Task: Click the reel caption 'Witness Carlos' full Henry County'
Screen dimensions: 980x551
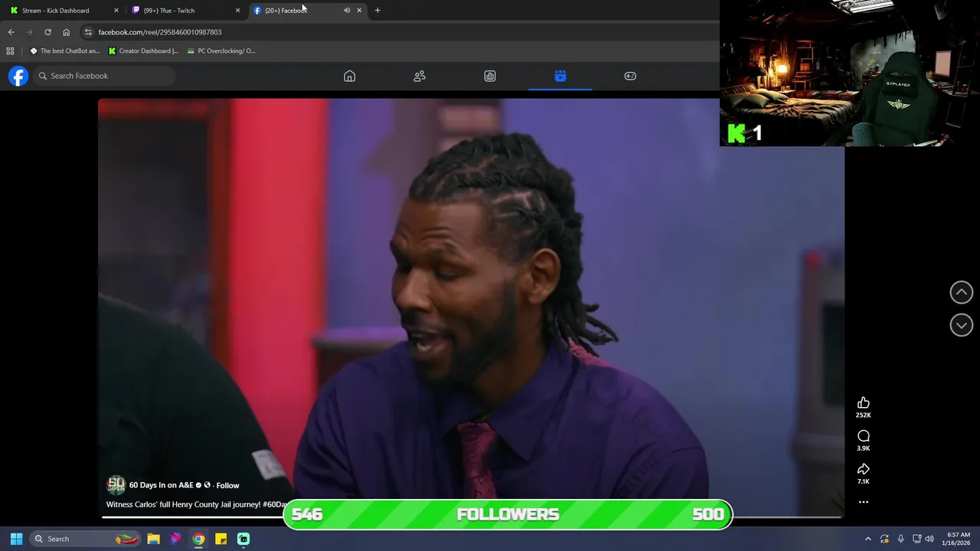Action: point(196,504)
